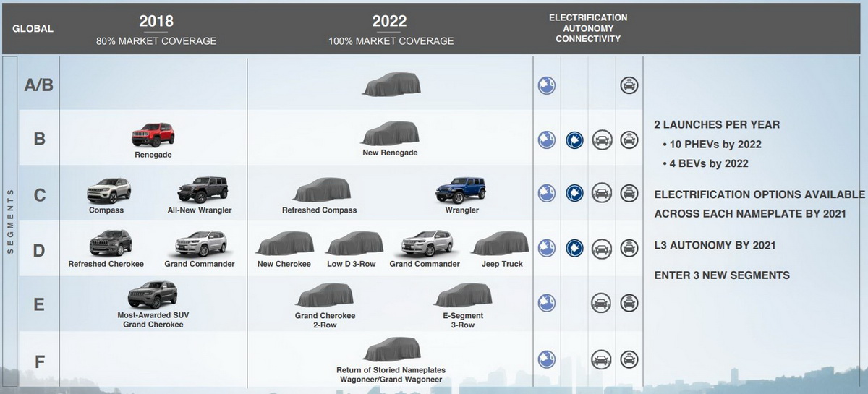Click the D segment label
The width and height of the screenshot is (868, 394).
click(x=39, y=250)
